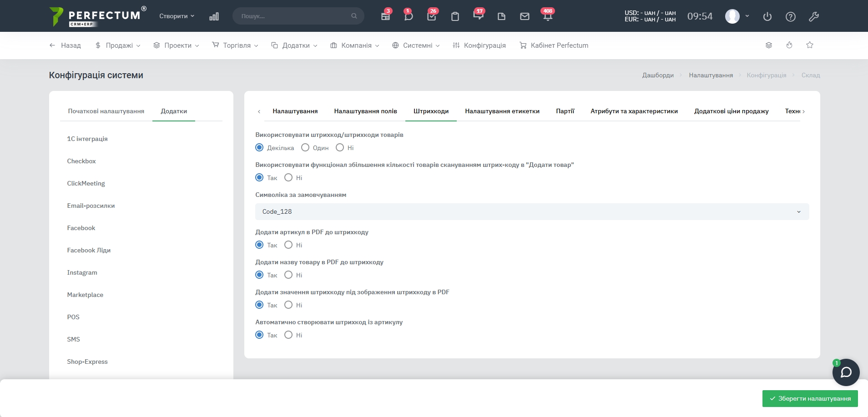The width and height of the screenshot is (868, 417).
Task: Open the Marketplace addon settings link
Action: [x=85, y=295]
